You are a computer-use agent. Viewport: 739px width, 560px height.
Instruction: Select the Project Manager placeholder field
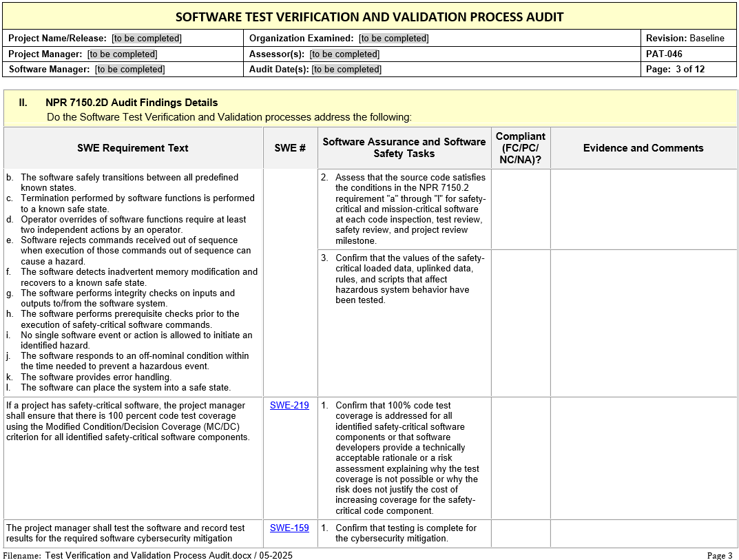(x=122, y=54)
